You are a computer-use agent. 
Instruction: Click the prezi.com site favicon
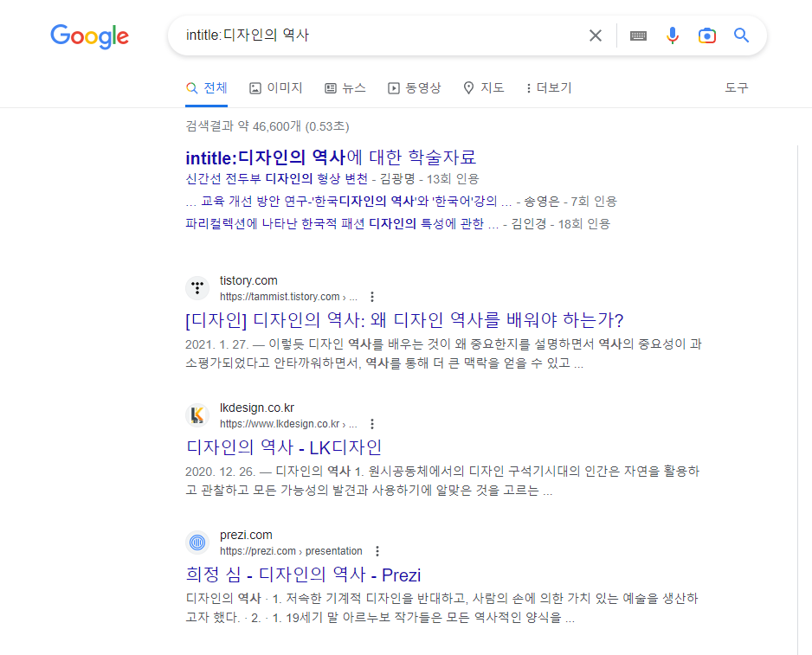click(x=197, y=543)
